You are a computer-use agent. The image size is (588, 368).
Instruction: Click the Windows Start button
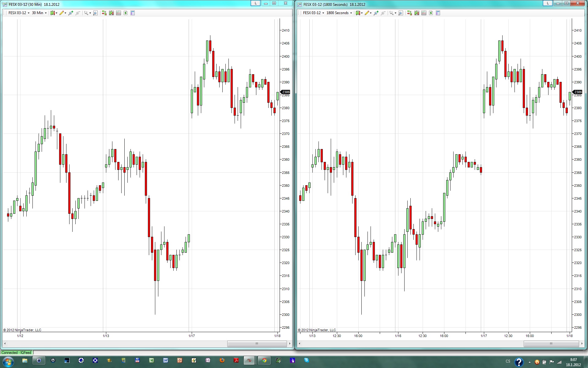8,362
